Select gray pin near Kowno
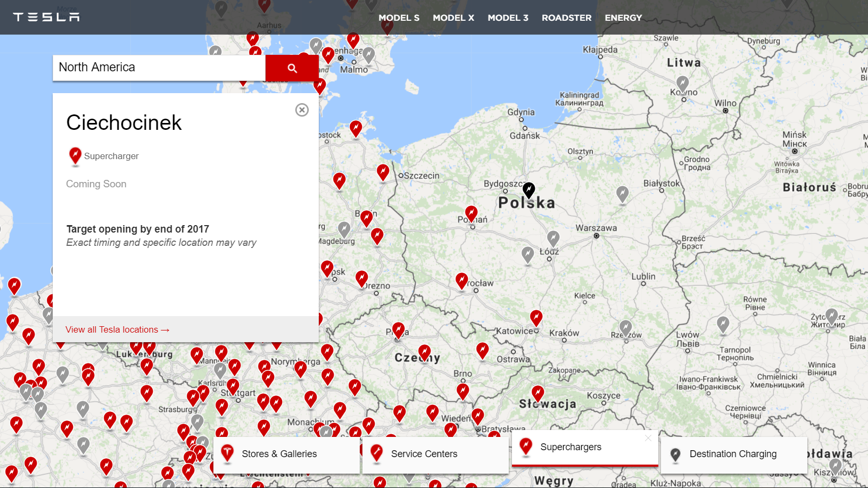 [x=682, y=85]
